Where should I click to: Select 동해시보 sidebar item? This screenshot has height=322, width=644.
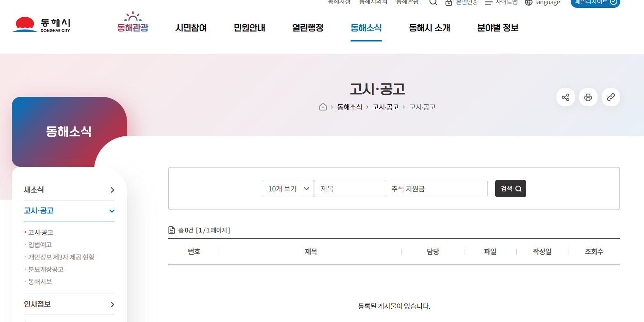click(x=40, y=282)
